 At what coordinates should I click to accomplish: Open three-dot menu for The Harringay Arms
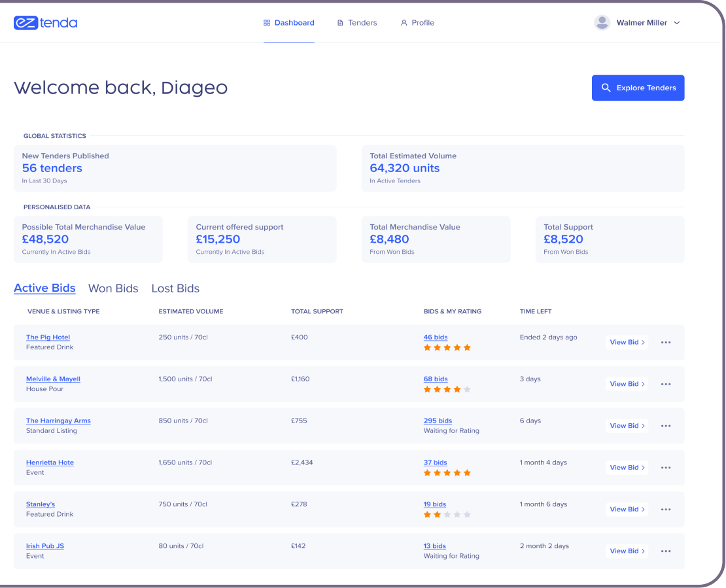[666, 426]
